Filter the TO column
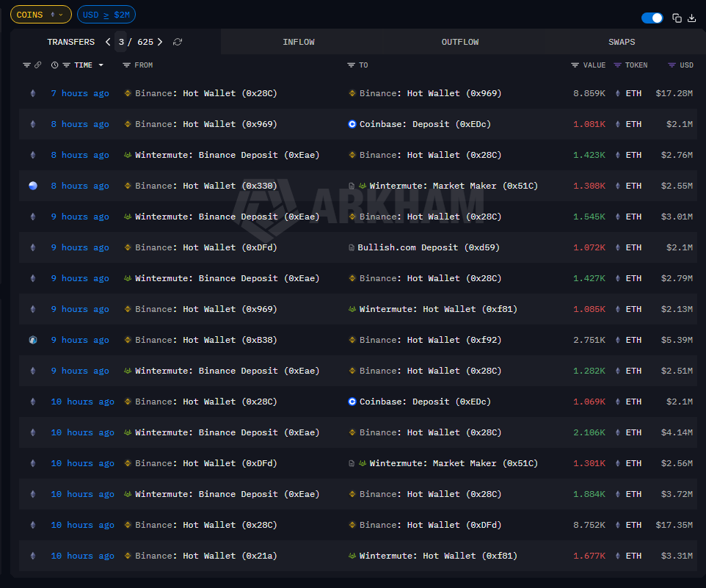Image resolution: width=706 pixels, height=588 pixels. tap(352, 65)
